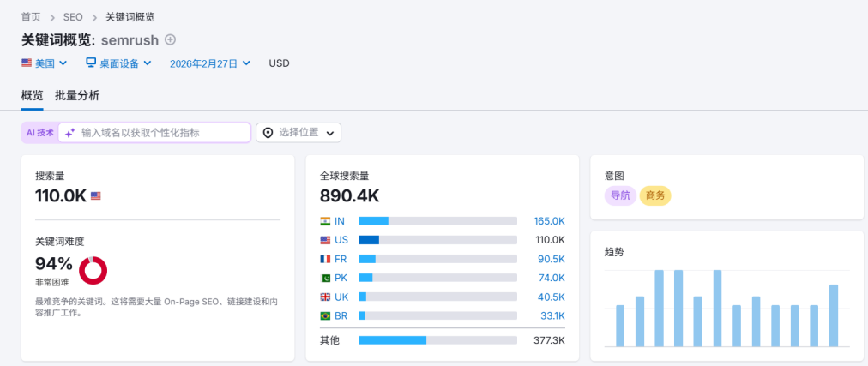Click the US flag next to 110.0K search volume
The image size is (868, 366).
pos(96,195)
